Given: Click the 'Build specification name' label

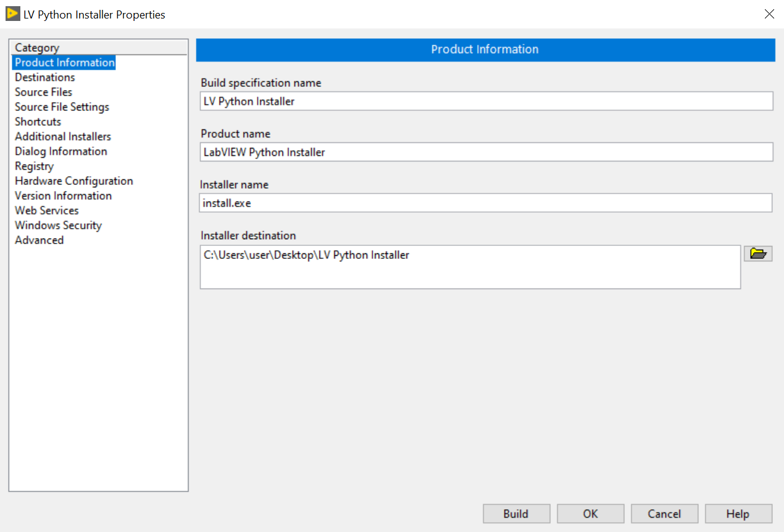Looking at the screenshot, I should click(261, 83).
